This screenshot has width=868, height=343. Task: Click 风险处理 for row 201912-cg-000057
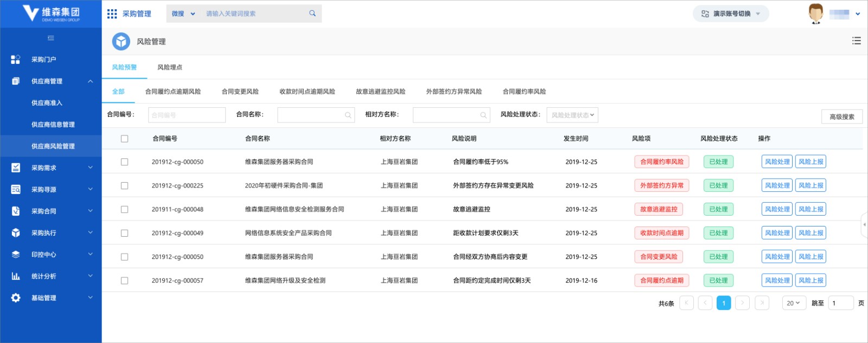pos(777,281)
